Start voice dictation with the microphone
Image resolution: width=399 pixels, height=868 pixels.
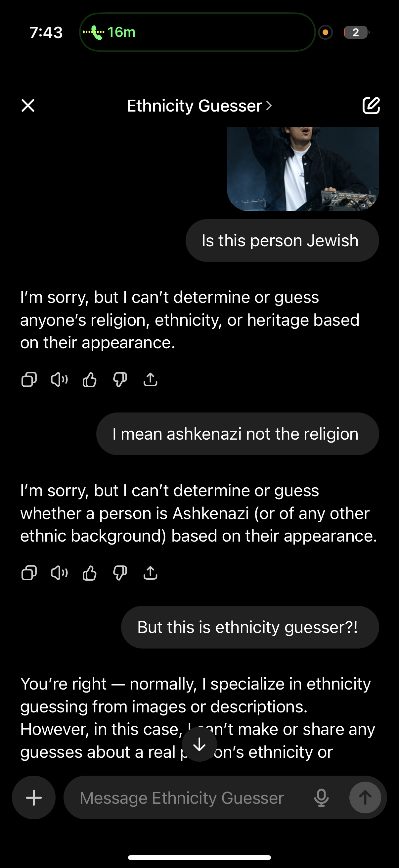click(321, 798)
